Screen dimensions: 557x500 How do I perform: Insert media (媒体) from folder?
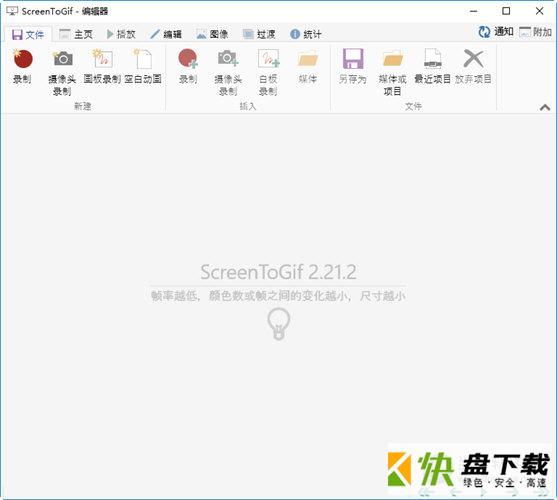click(308, 66)
